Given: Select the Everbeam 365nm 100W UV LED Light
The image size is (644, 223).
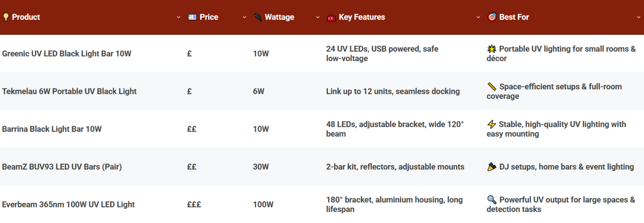Looking at the screenshot, I should pyautogui.click(x=68, y=205).
